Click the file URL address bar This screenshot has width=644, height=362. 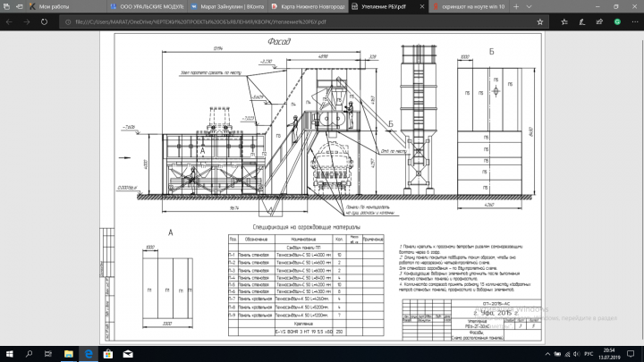pos(302,21)
